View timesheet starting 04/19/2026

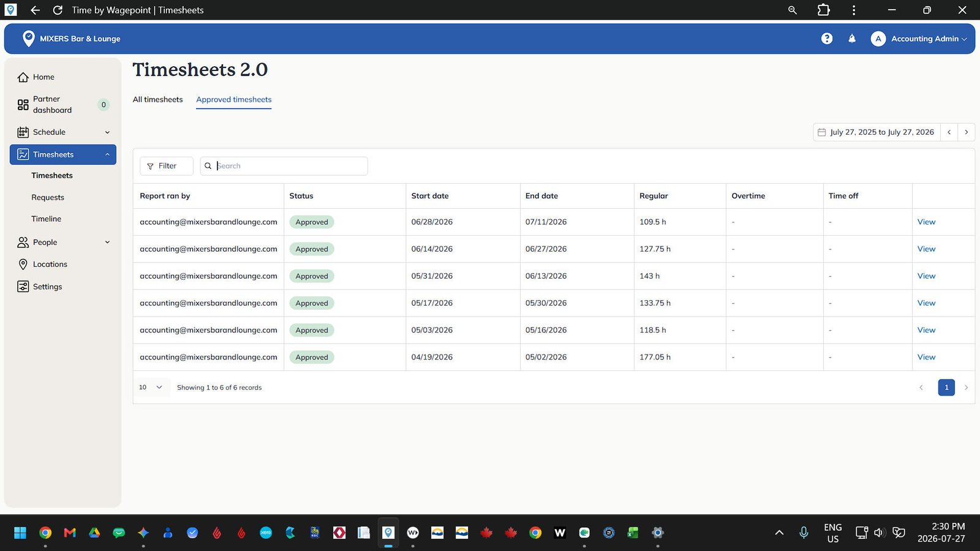[x=926, y=357]
